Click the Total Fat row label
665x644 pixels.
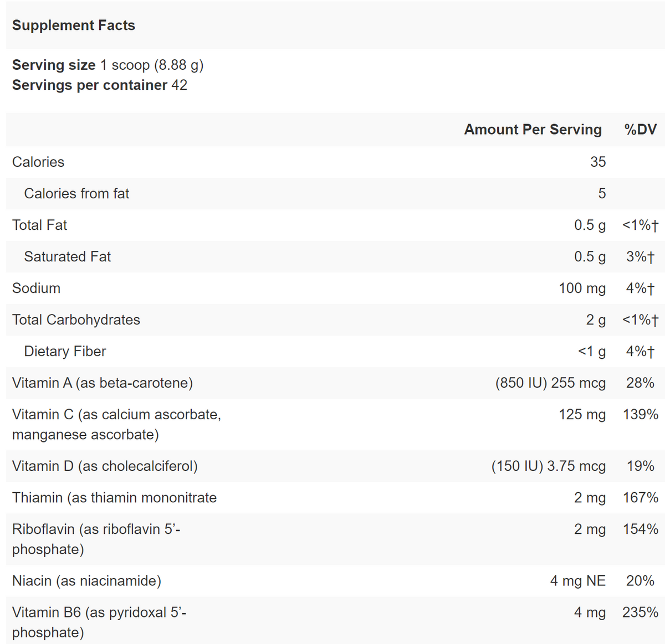click(x=39, y=225)
